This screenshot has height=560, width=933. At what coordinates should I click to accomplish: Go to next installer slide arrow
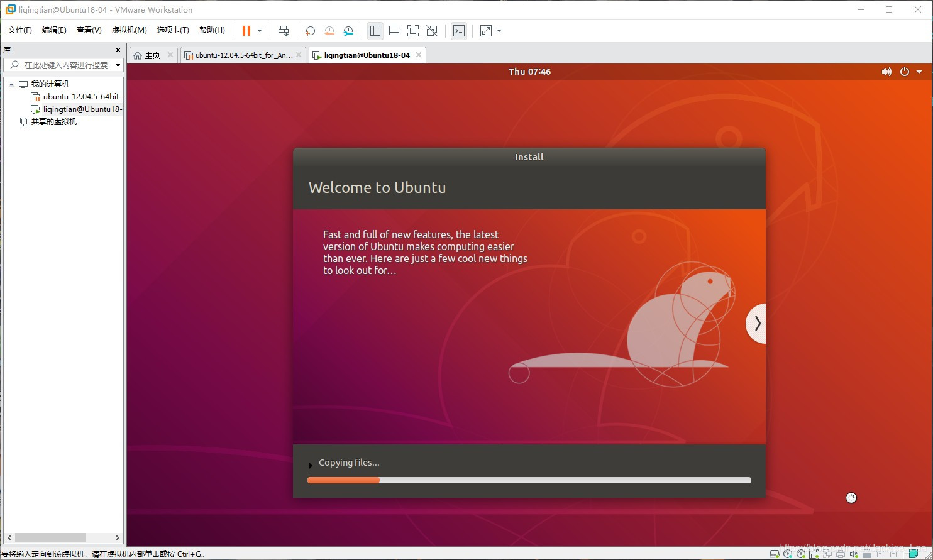click(x=756, y=323)
